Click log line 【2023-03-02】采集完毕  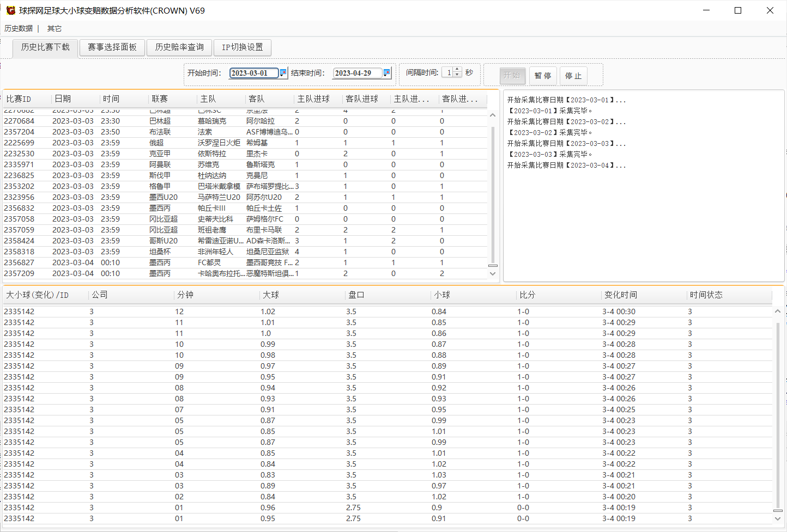[550, 132]
